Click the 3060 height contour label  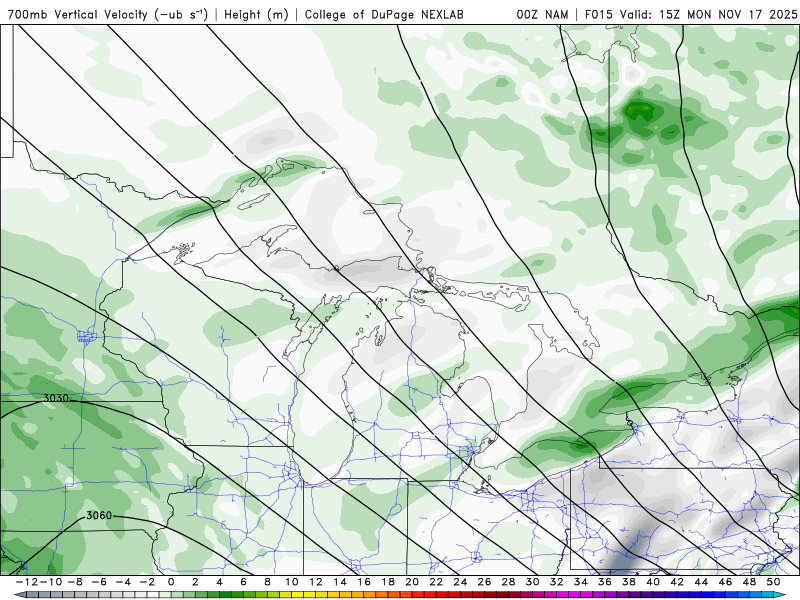click(98, 515)
